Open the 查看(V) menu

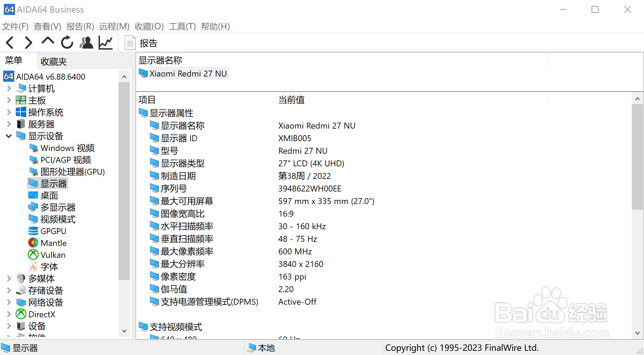(x=48, y=27)
